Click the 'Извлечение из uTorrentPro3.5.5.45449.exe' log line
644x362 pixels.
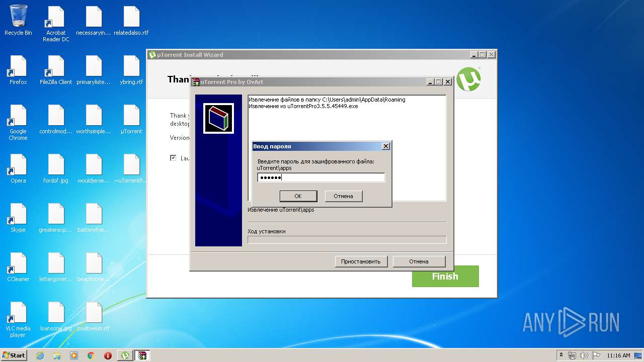303,106
